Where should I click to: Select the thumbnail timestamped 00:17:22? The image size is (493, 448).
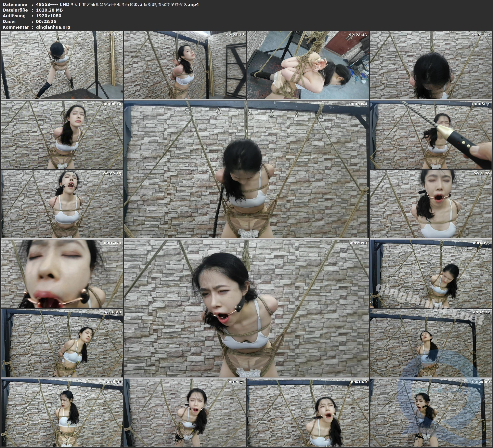431,343
